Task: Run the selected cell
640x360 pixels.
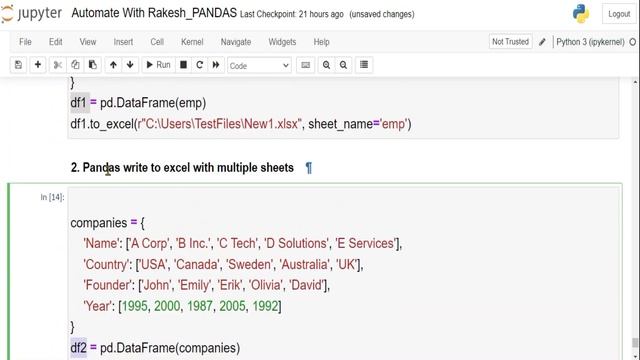Action: tap(158, 65)
